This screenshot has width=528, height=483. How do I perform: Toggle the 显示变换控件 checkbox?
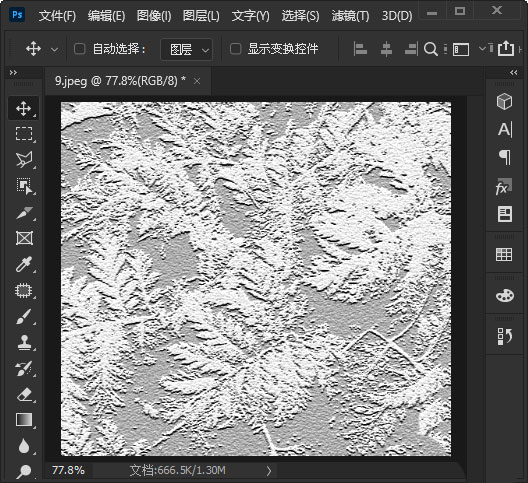[x=235, y=49]
